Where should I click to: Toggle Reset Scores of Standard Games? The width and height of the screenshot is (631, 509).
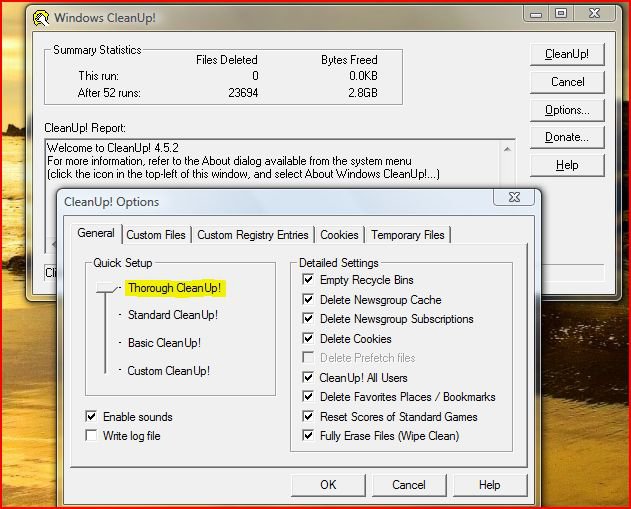point(308,416)
